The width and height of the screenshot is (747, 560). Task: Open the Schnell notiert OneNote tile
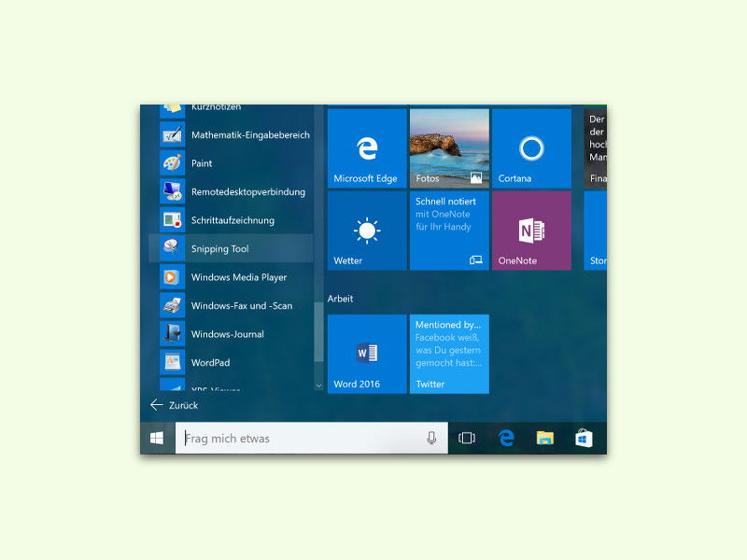coord(449,231)
